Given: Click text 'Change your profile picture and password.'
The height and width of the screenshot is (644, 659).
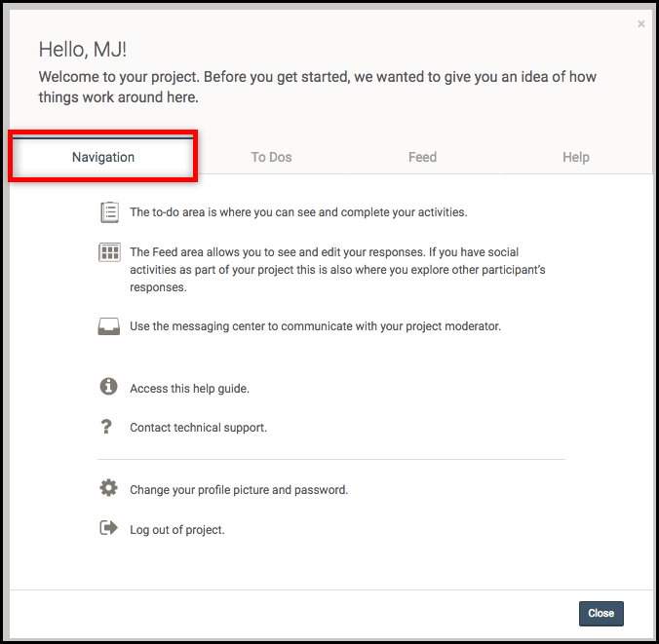Looking at the screenshot, I should [239, 490].
